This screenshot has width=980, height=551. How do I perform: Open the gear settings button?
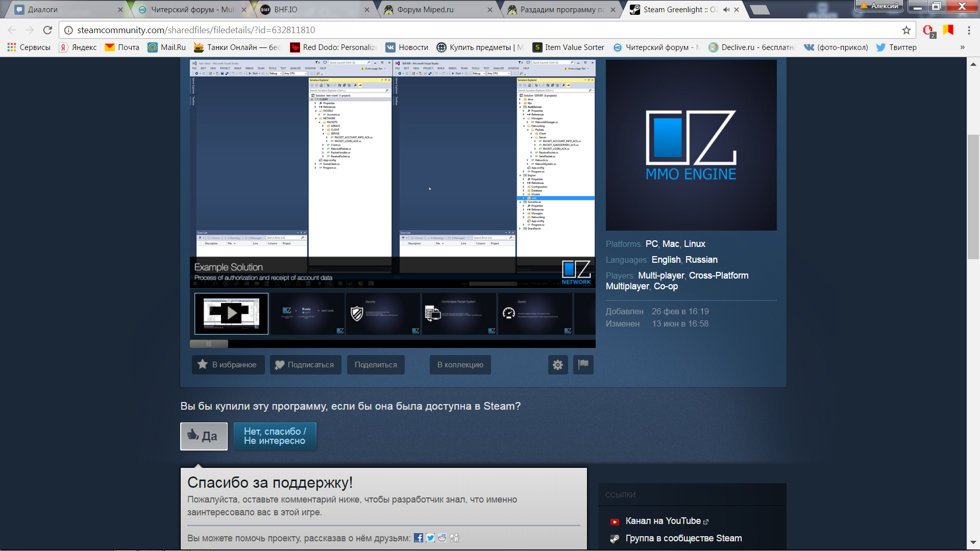pos(558,365)
